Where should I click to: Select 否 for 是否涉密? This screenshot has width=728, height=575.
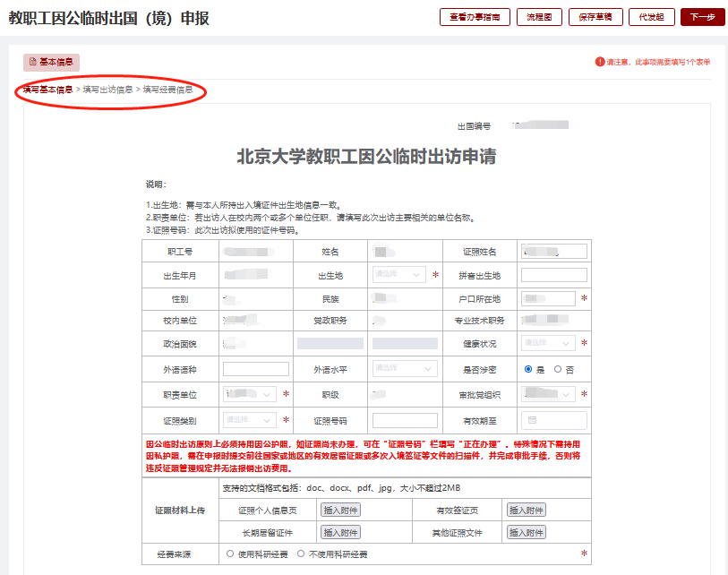click(558, 369)
